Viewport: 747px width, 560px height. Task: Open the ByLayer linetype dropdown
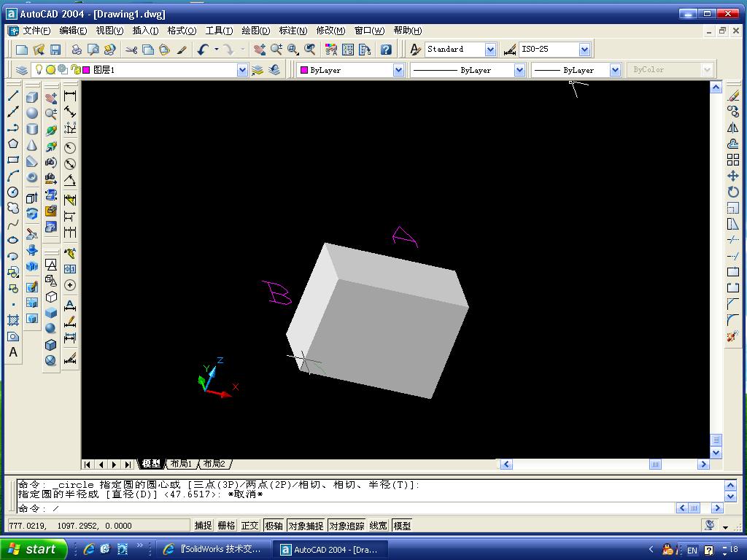pyautogui.click(x=519, y=70)
